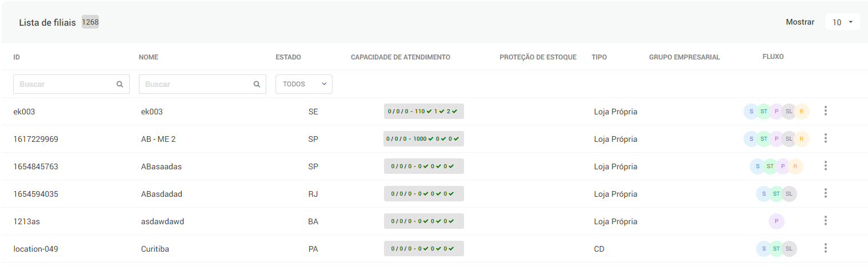The image size is (868, 266).
Task: Click search icon in Nome filter field
Action: (257, 84)
